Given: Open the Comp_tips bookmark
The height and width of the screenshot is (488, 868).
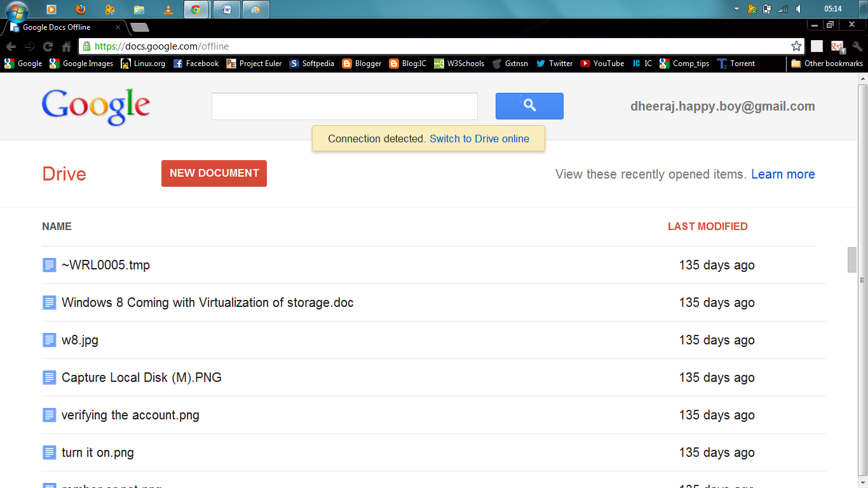Looking at the screenshot, I should pyautogui.click(x=684, y=64).
